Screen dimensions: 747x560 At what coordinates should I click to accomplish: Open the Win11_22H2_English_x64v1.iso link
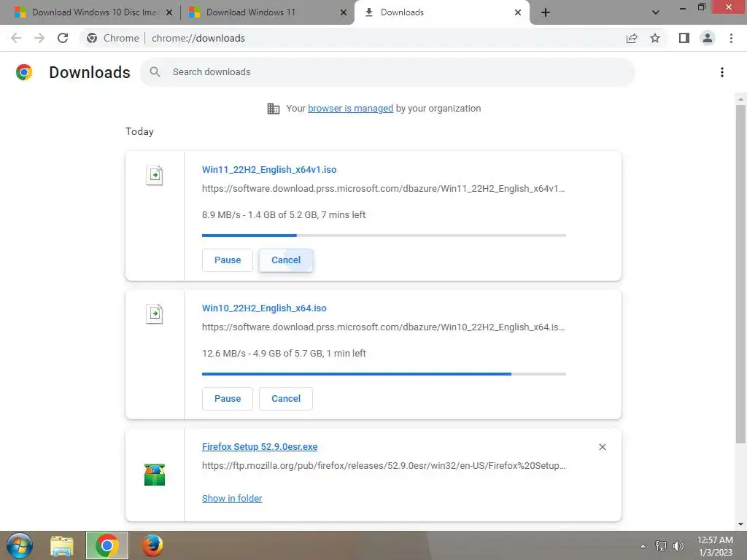(x=269, y=169)
